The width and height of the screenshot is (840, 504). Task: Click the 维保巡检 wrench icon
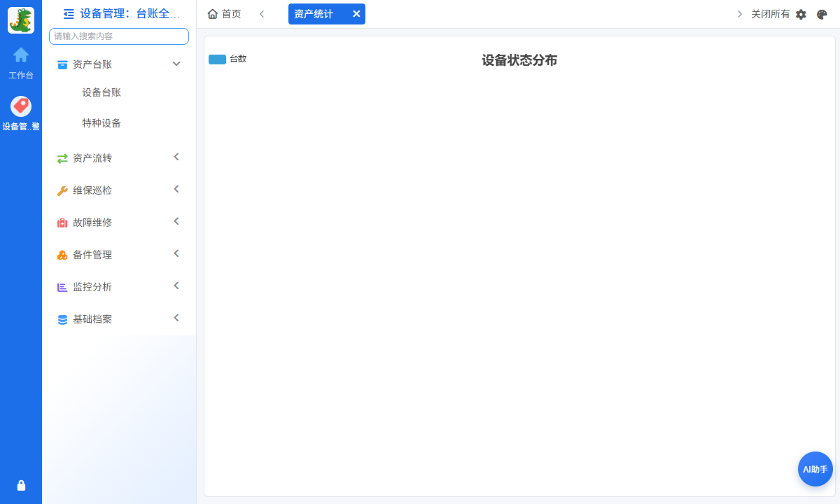tap(62, 190)
